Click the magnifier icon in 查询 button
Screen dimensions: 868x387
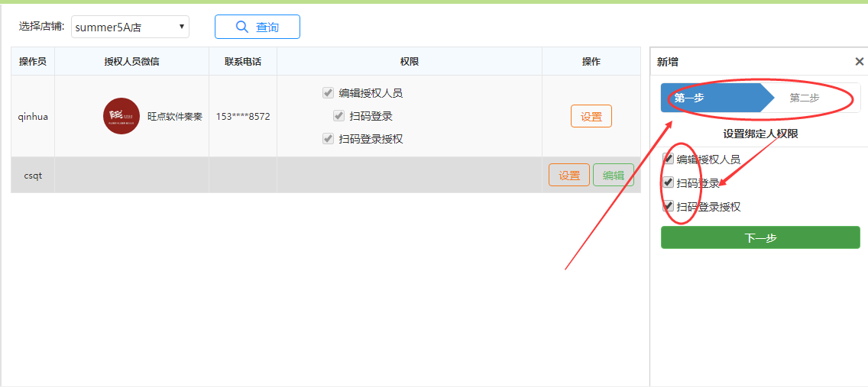click(x=242, y=27)
